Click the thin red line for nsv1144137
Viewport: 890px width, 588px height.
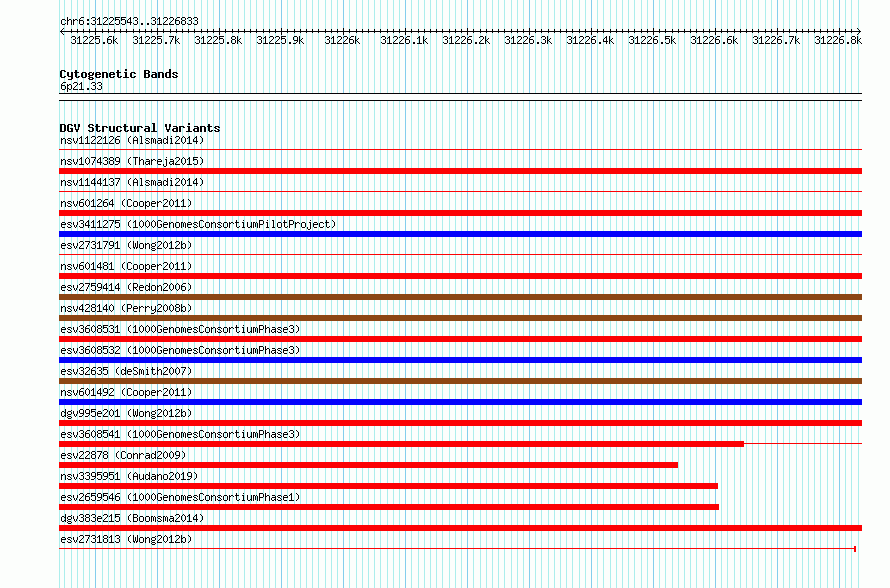point(460,192)
